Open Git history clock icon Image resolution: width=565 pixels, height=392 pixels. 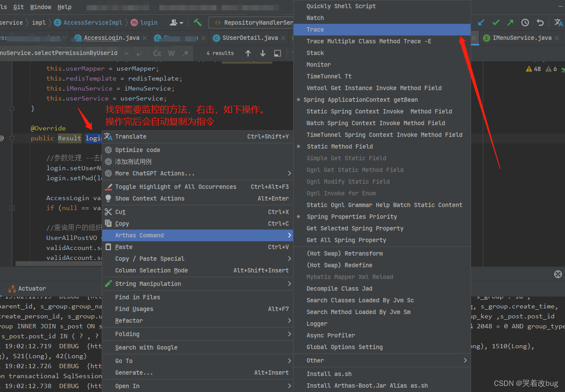(x=525, y=23)
